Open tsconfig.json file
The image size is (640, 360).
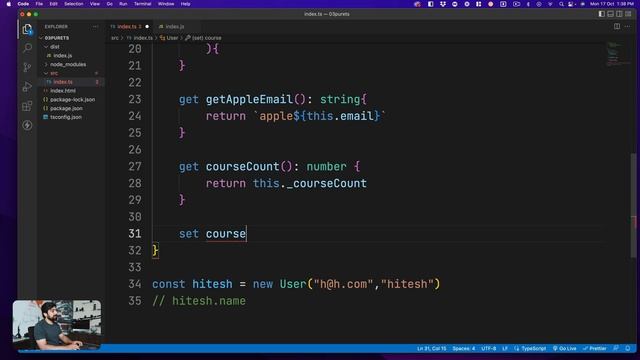coord(66,117)
